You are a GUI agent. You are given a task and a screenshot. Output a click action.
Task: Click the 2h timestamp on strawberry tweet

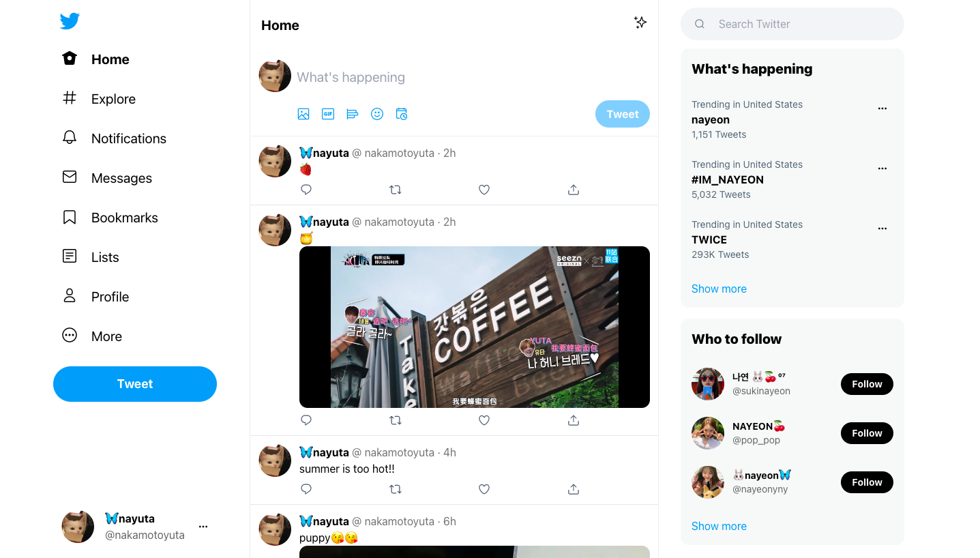[x=449, y=153]
